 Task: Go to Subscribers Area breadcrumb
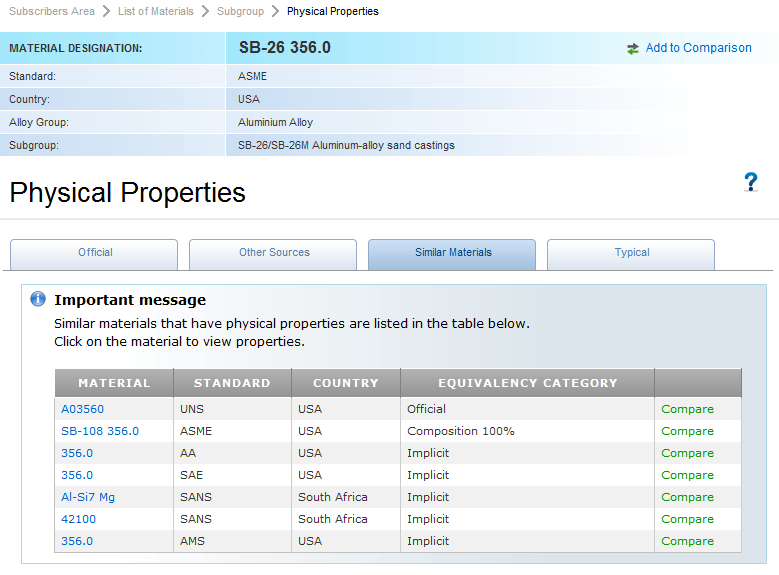pos(51,11)
